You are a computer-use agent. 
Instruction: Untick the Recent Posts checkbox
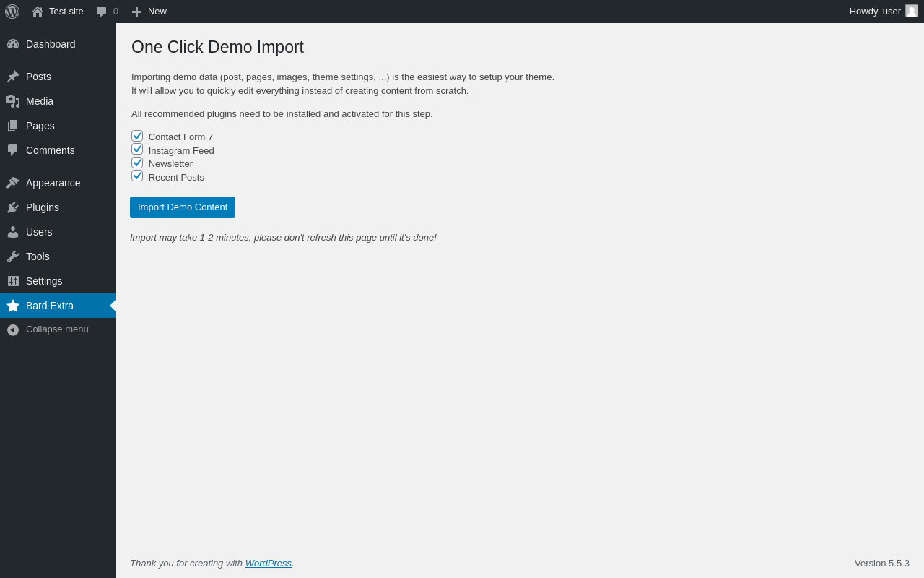[x=137, y=176]
